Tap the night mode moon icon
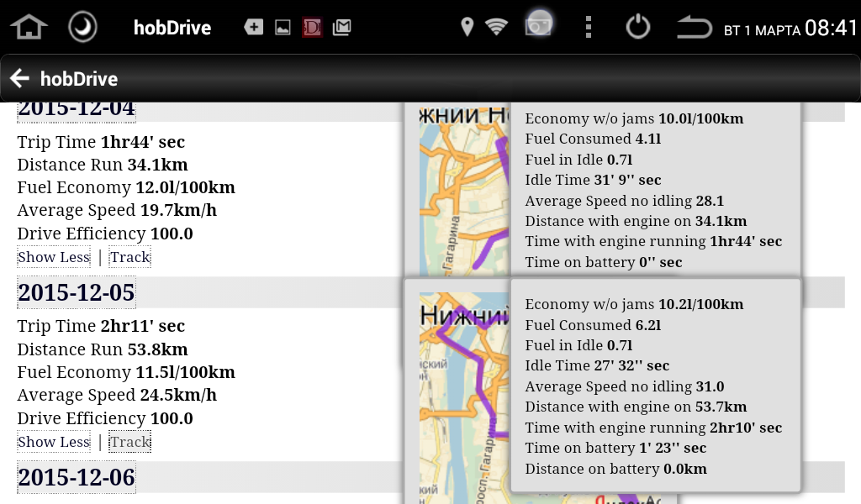 (x=82, y=26)
